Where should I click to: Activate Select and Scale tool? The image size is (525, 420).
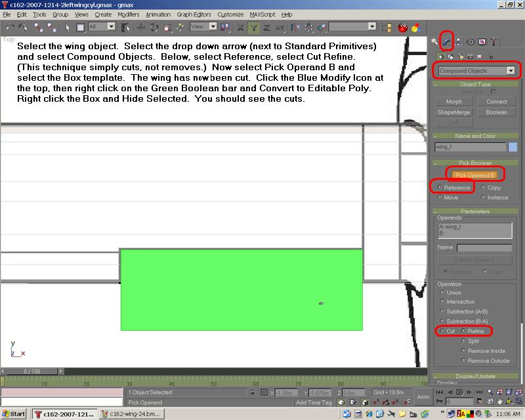pyautogui.click(x=167, y=28)
